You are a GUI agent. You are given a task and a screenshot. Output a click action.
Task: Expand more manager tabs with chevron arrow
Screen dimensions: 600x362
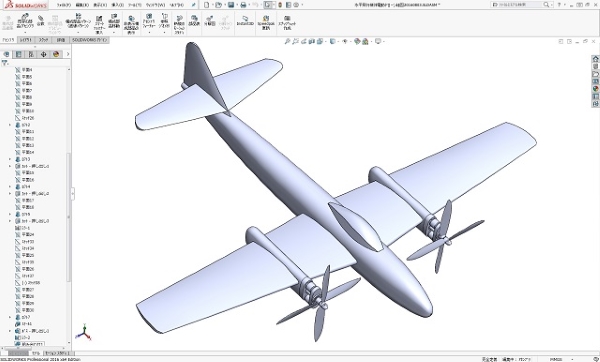(x=68, y=54)
